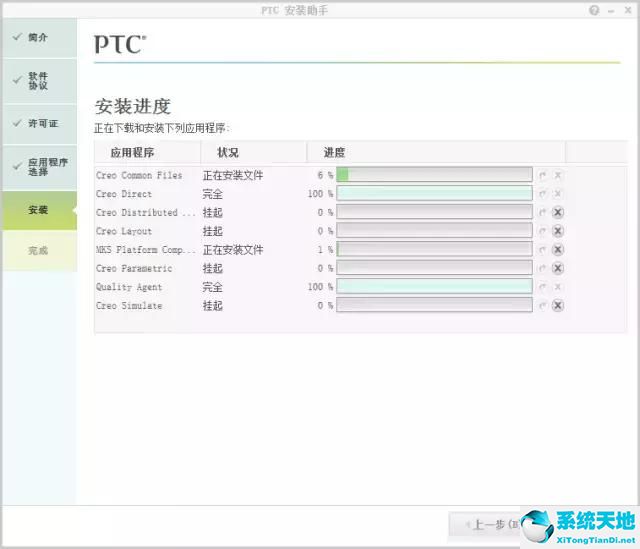Select the Creo Common Files row name

[x=139, y=176]
